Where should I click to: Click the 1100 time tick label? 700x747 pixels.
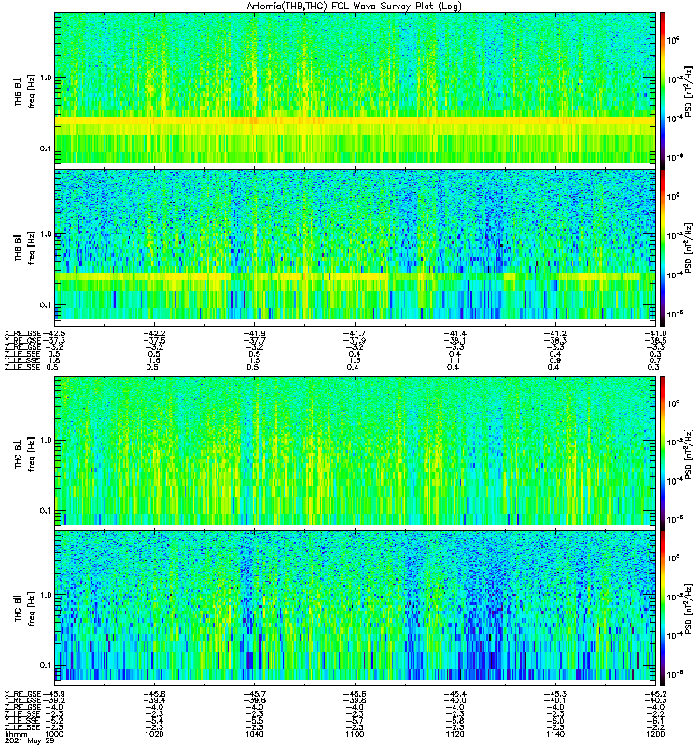[355, 734]
